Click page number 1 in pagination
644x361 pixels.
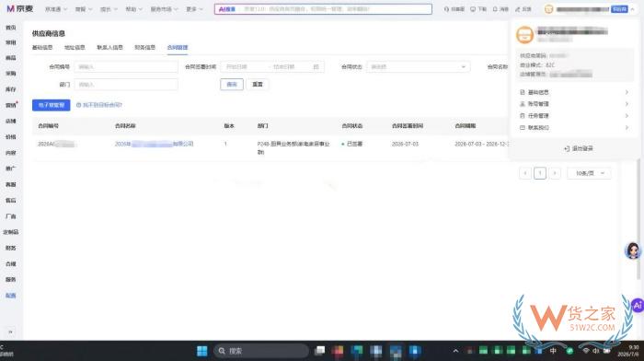[x=540, y=173]
